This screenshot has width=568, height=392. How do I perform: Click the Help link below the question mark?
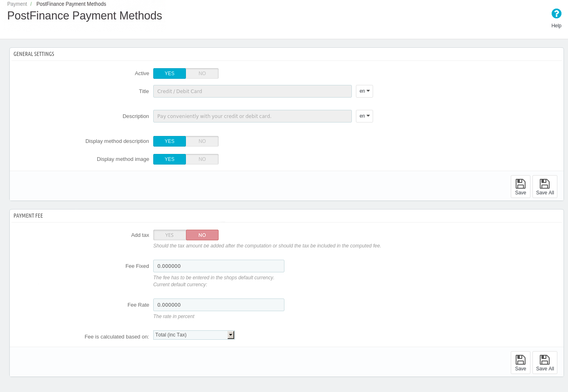coord(556,25)
